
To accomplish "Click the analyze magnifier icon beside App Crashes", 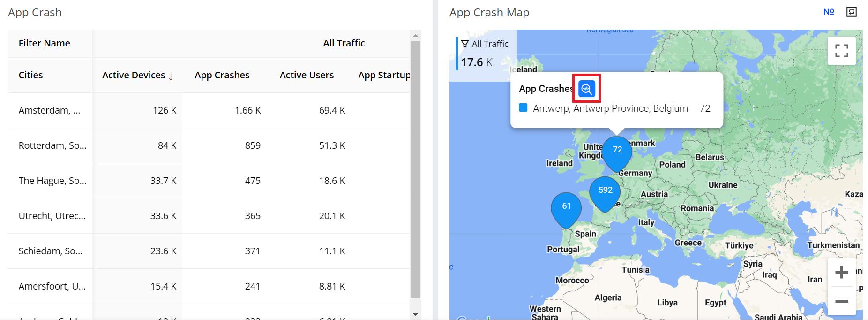I will [x=586, y=88].
